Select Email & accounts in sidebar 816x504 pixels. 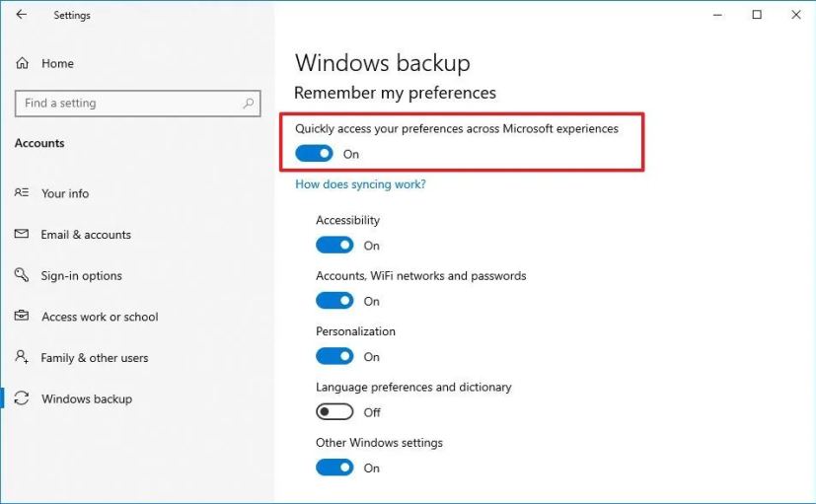[86, 235]
